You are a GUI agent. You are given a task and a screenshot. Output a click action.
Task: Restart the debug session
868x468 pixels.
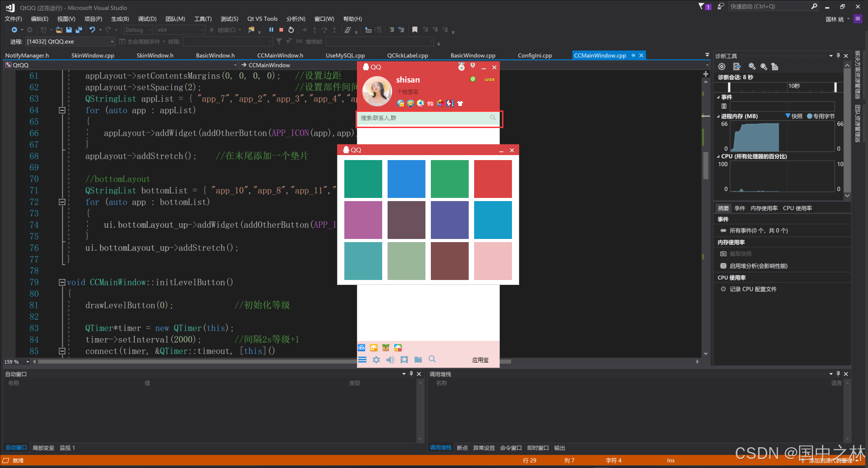click(x=291, y=30)
